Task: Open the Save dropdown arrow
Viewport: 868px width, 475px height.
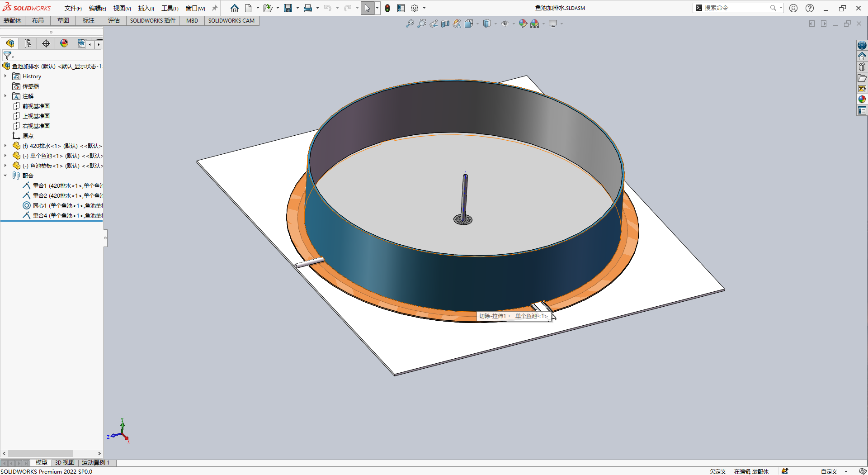Action: click(x=297, y=8)
